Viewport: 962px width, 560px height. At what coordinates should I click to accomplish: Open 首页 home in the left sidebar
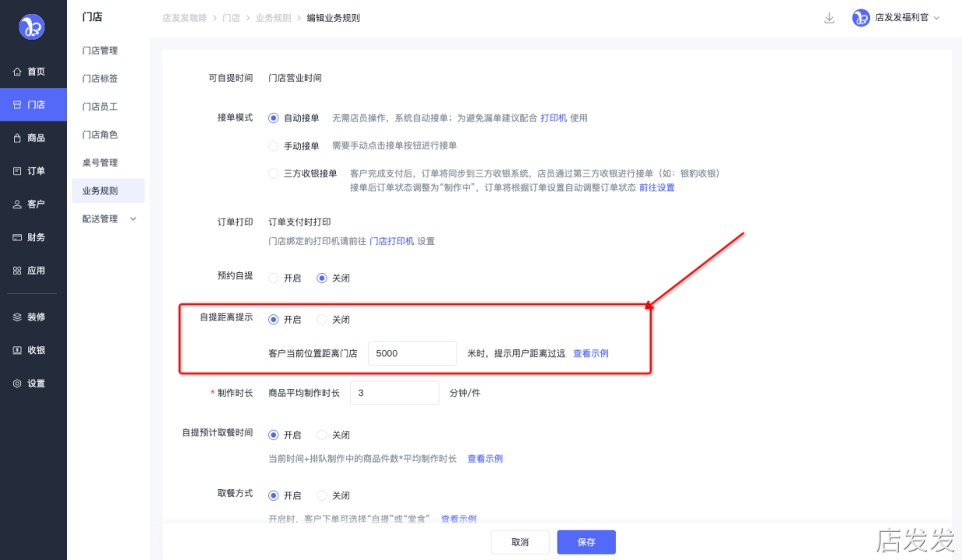tap(33, 72)
